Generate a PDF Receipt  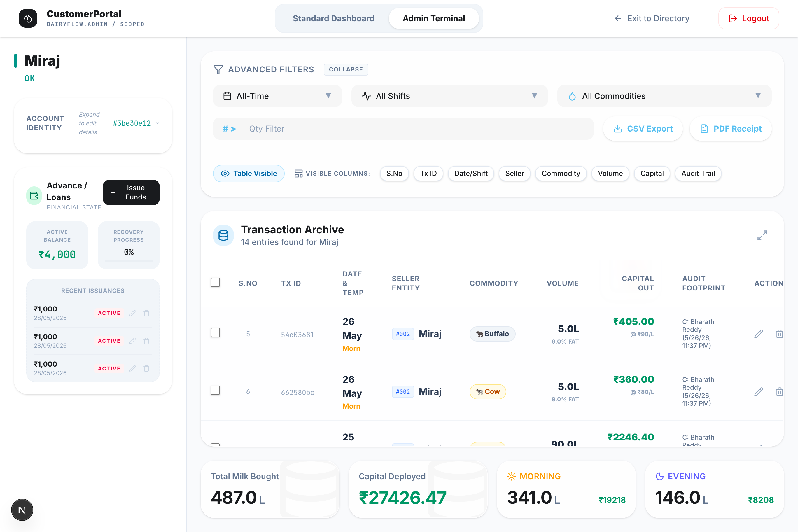[x=731, y=129]
